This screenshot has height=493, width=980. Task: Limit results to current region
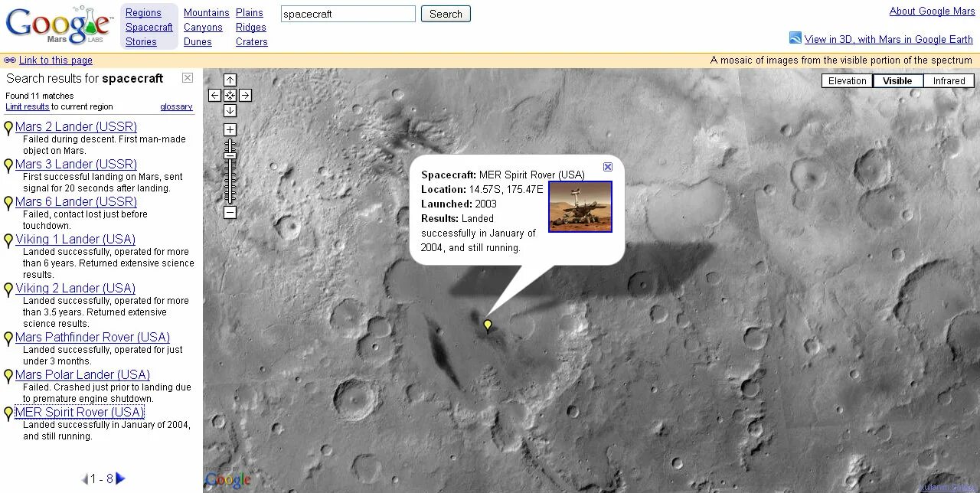click(28, 106)
